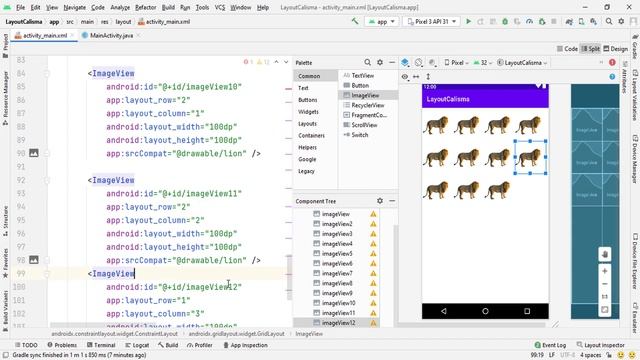640x360 pixels.
Task: Open Component Tree gear settings
Action: point(380,201)
